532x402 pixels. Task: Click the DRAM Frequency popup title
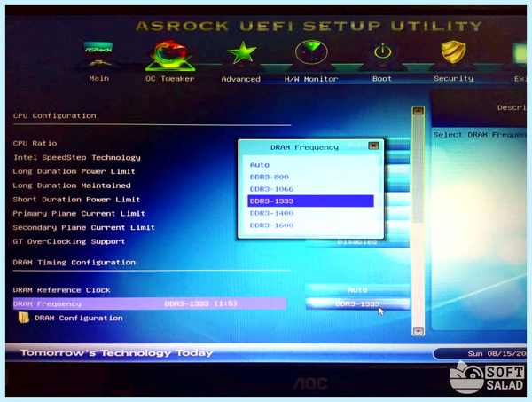click(x=304, y=147)
